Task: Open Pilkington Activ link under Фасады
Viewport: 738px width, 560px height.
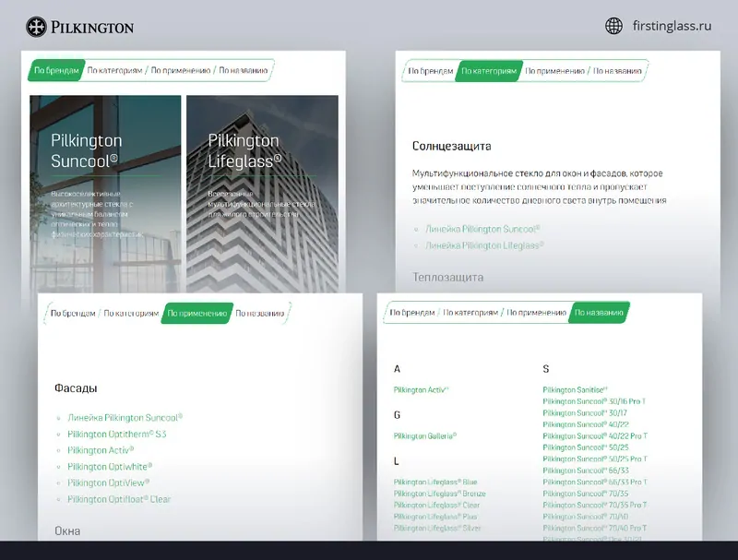Action: click(x=101, y=450)
